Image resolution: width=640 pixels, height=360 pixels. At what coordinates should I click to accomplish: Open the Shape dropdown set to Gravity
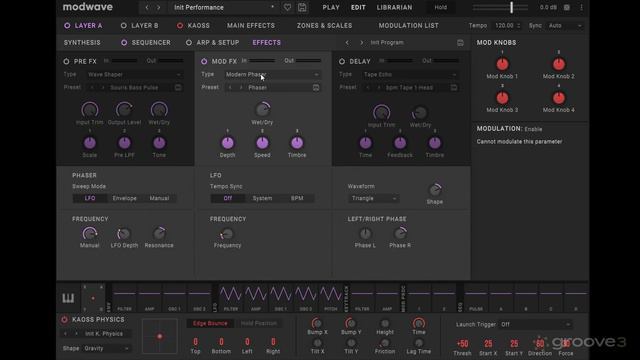pyautogui.click(x=107, y=349)
